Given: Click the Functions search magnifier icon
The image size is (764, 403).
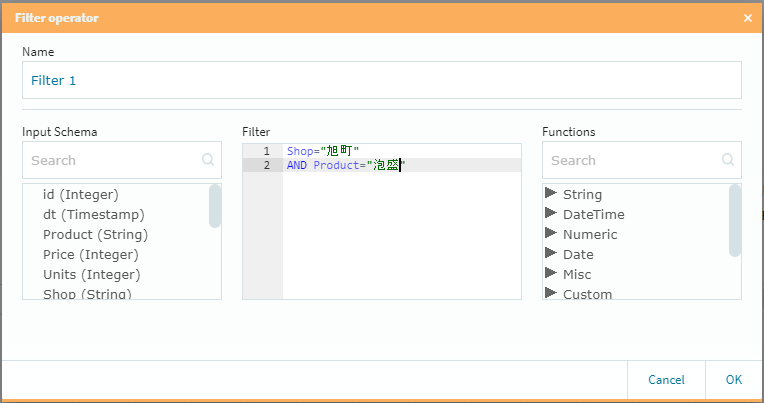Looking at the screenshot, I should click(728, 159).
